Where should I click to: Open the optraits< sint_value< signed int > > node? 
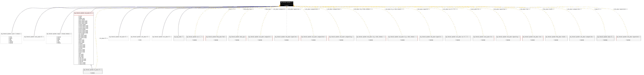point(431,38)
